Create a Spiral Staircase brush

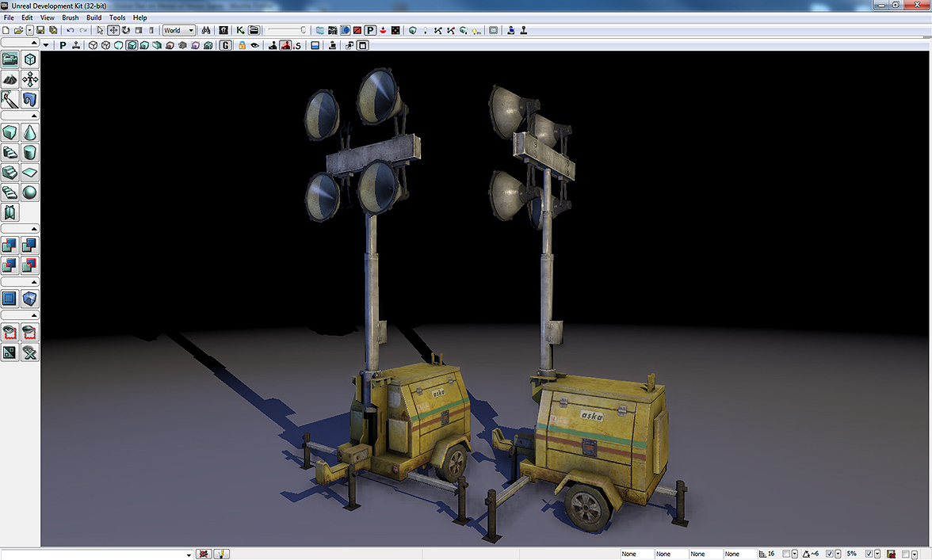point(10,192)
